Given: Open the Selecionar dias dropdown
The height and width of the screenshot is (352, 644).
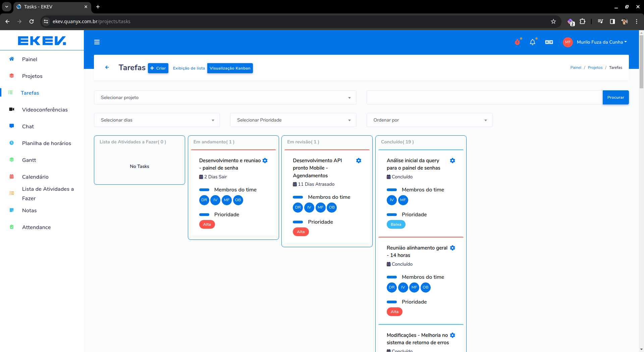Looking at the screenshot, I should [x=157, y=120].
